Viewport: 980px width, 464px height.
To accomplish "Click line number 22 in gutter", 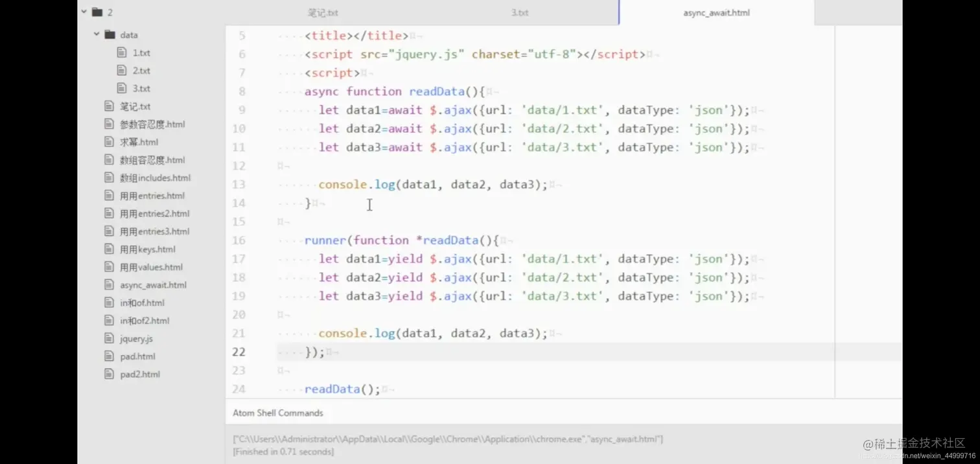I will click(239, 351).
